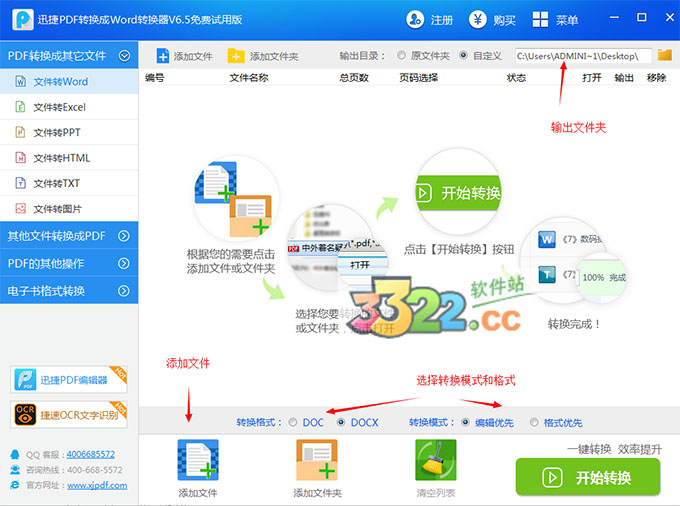The height and width of the screenshot is (506, 680).
Task: Expand PDF的其他操作 section arrow
Action: 124,263
